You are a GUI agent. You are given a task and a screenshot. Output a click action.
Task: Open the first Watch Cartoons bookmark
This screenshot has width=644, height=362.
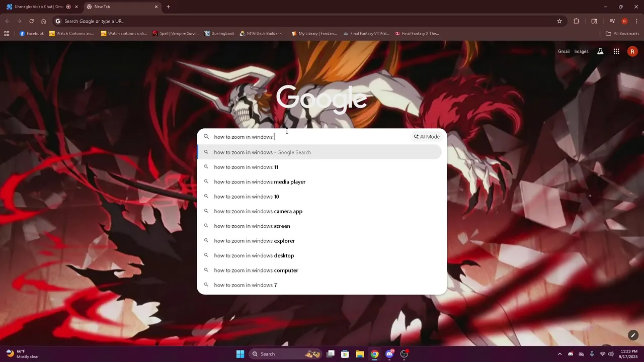click(71, 34)
